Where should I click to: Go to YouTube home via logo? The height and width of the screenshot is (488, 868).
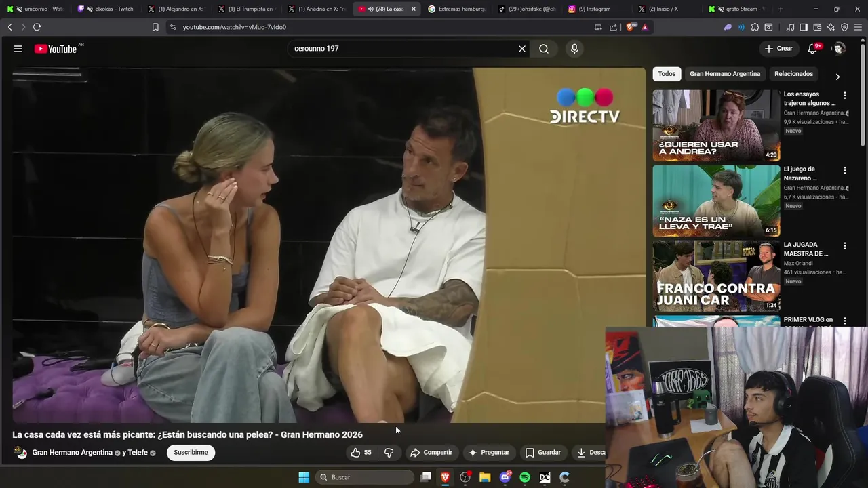pyautogui.click(x=57, y=49)
